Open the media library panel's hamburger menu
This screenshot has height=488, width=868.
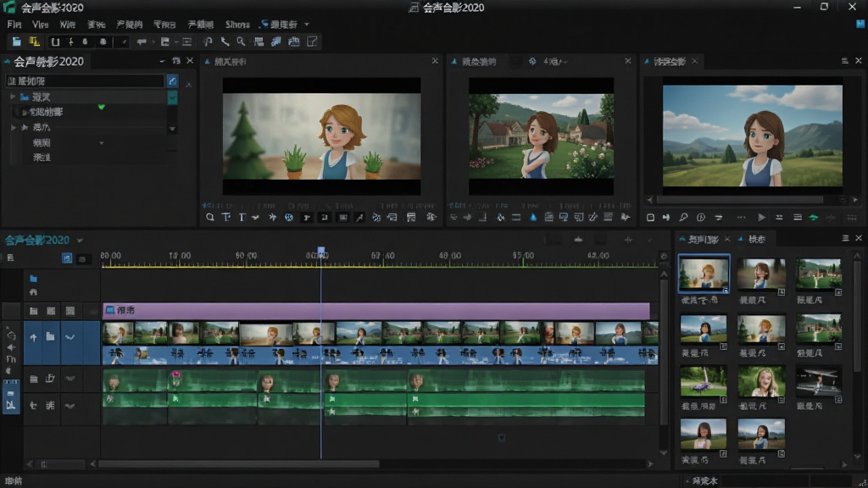pyautogui.click(x=845, y=238)
